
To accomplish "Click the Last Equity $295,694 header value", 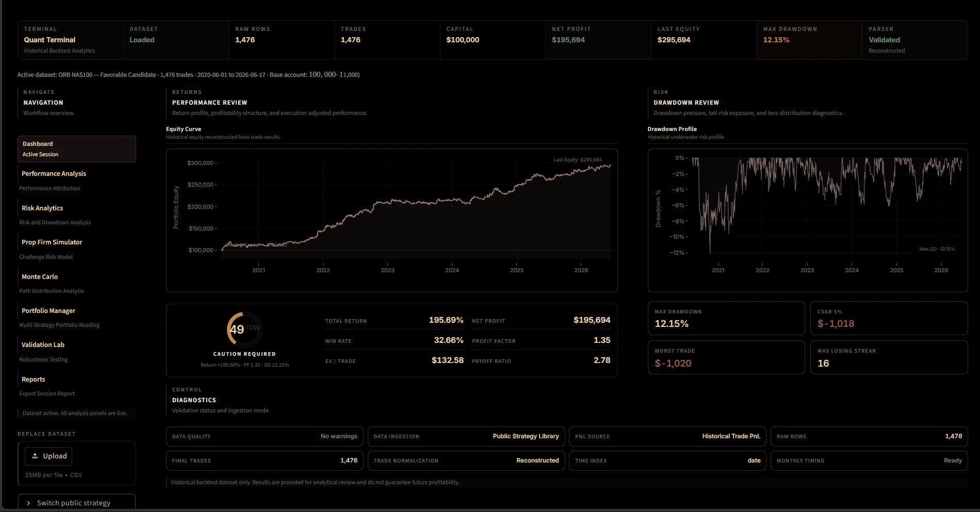I will 674,40.
